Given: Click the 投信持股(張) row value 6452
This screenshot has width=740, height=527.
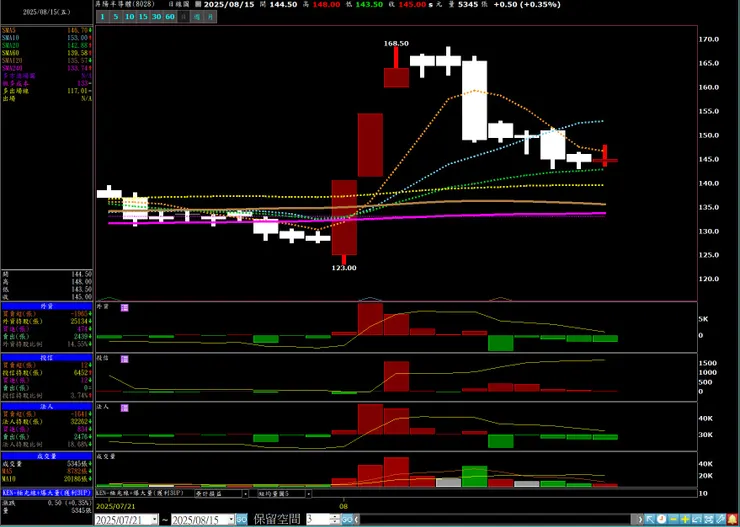Looking at the screenshot, I should 80,373.
